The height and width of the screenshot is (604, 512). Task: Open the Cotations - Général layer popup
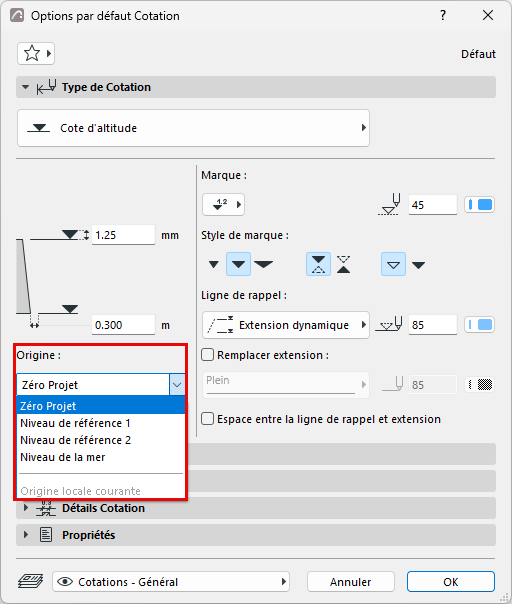171,582
